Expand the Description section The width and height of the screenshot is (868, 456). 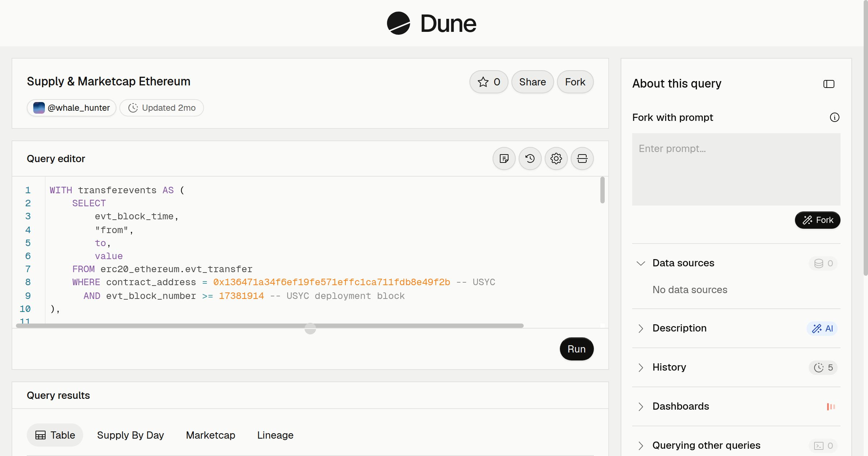point(641,328)
